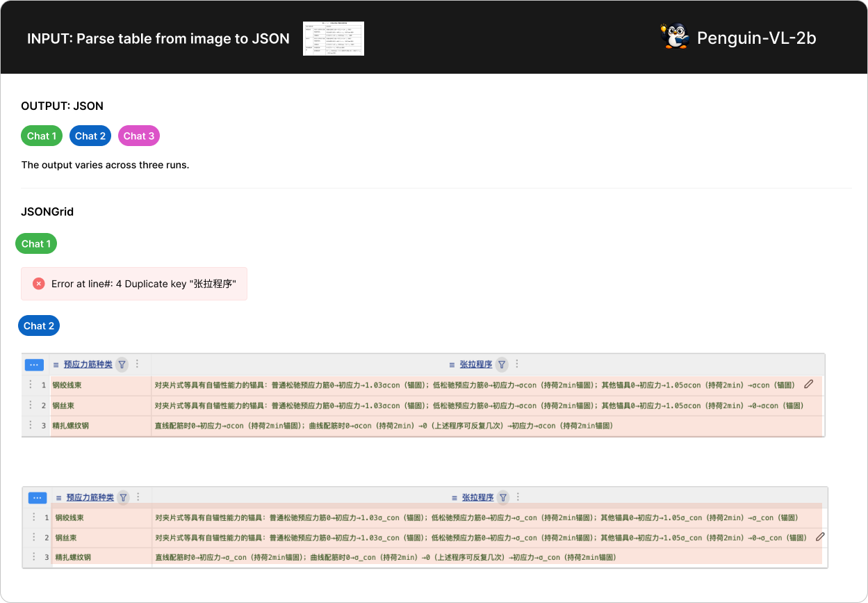Click row 3 drag handle in upper grid

[x=31, y=425]
